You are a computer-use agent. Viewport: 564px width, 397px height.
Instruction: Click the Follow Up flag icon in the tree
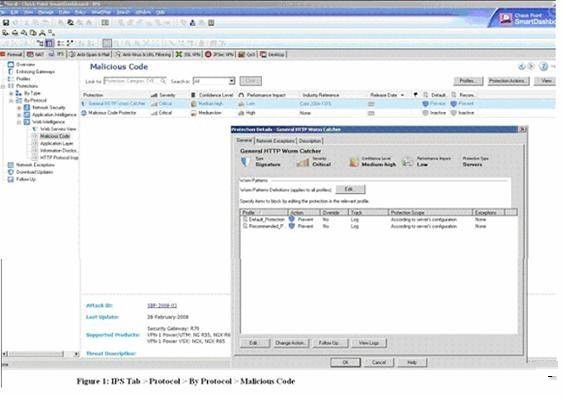point(11,179)
